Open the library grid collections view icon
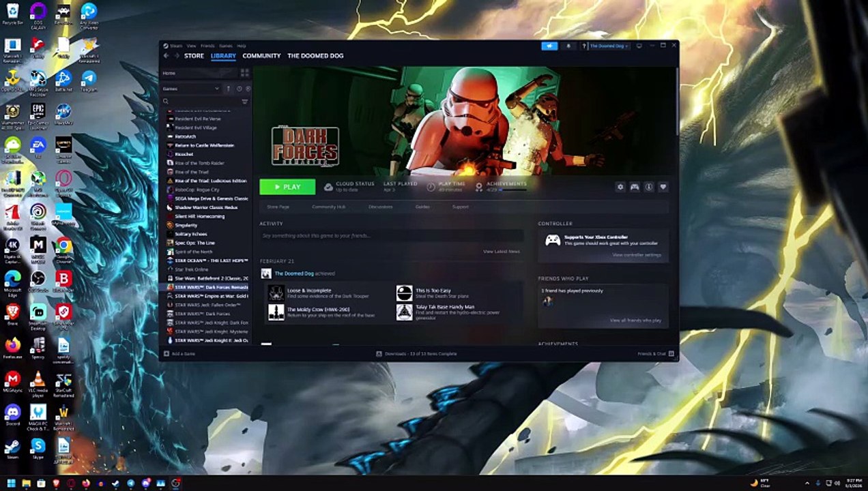The width and height of the screenshot is (868, 491). (244, 73)
